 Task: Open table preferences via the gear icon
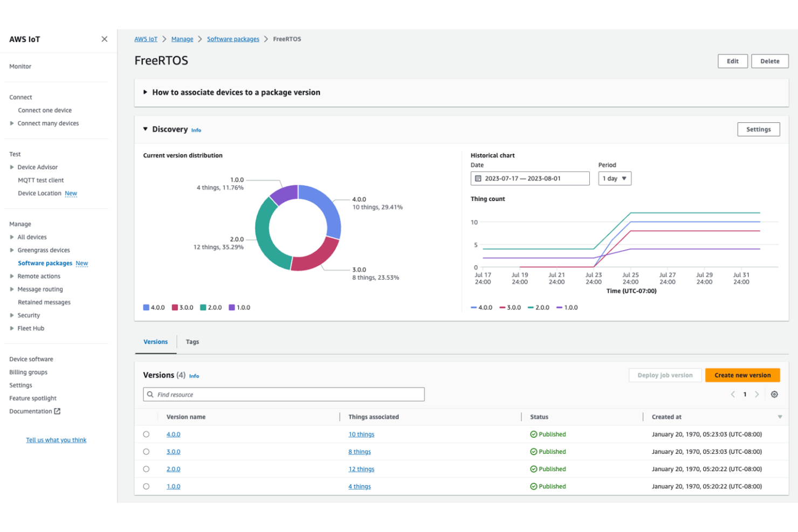774,394
